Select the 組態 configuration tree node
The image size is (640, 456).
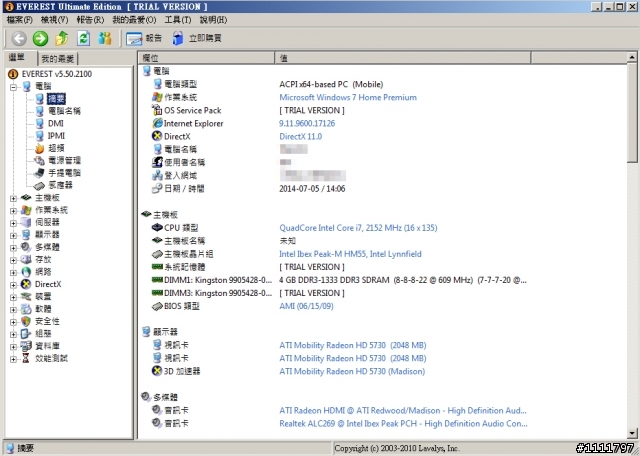43,334
